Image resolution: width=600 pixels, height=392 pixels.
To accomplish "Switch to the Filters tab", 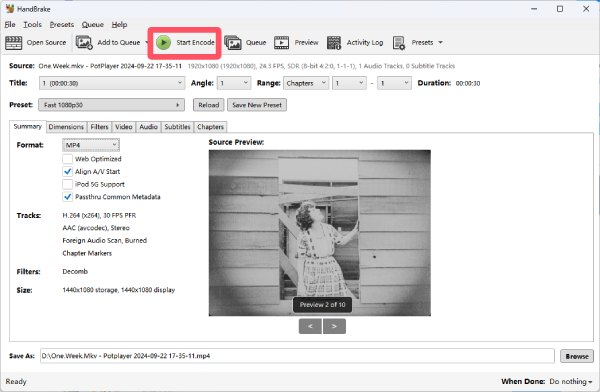I will coord(99,127).
